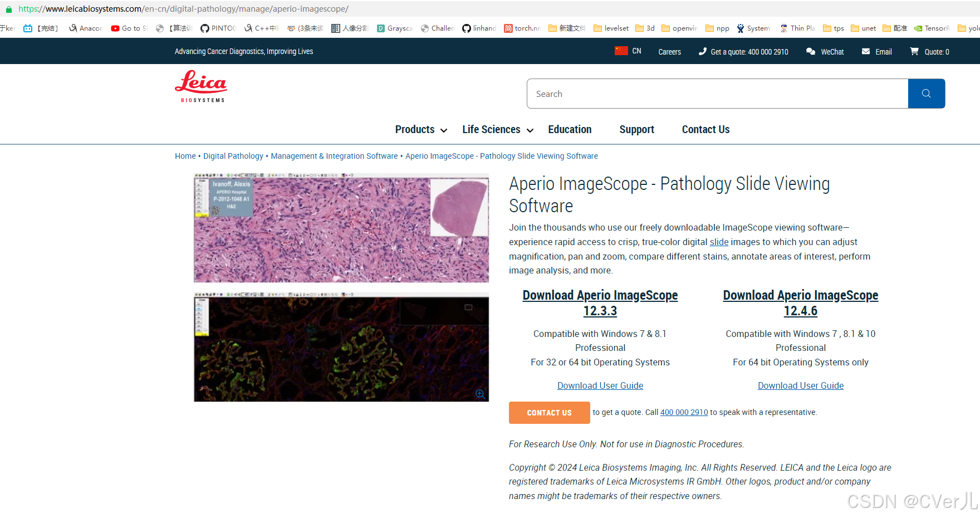Click the slide hyperlink in description
980x518 pixels.
pos(719,242)
